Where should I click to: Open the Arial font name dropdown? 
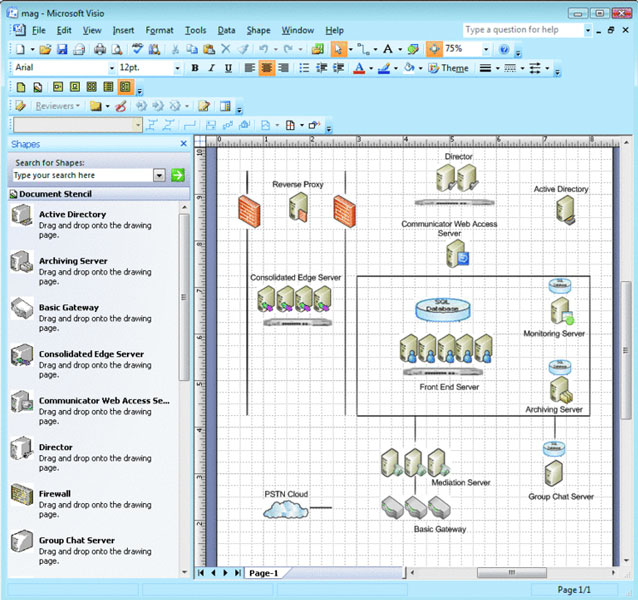107,68
